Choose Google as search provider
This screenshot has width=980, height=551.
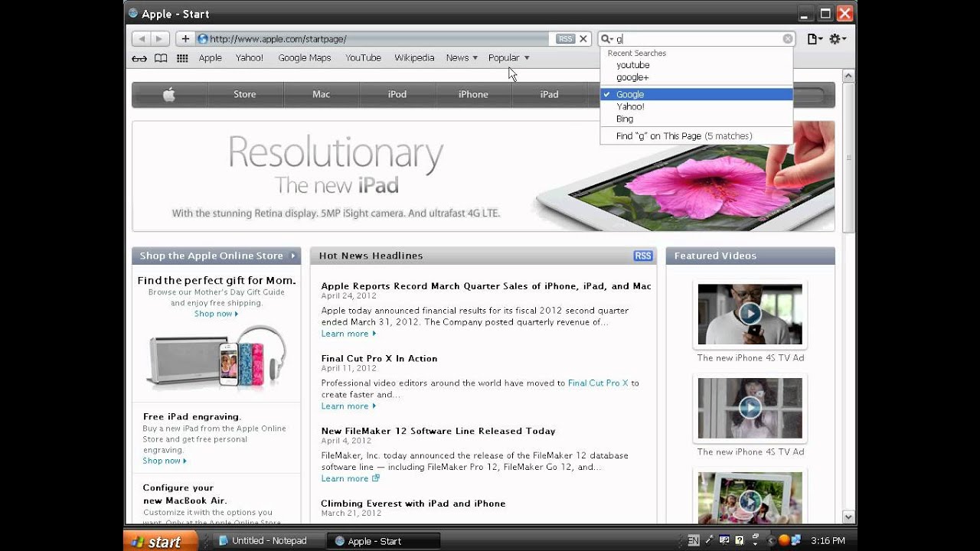coord(697,94)
